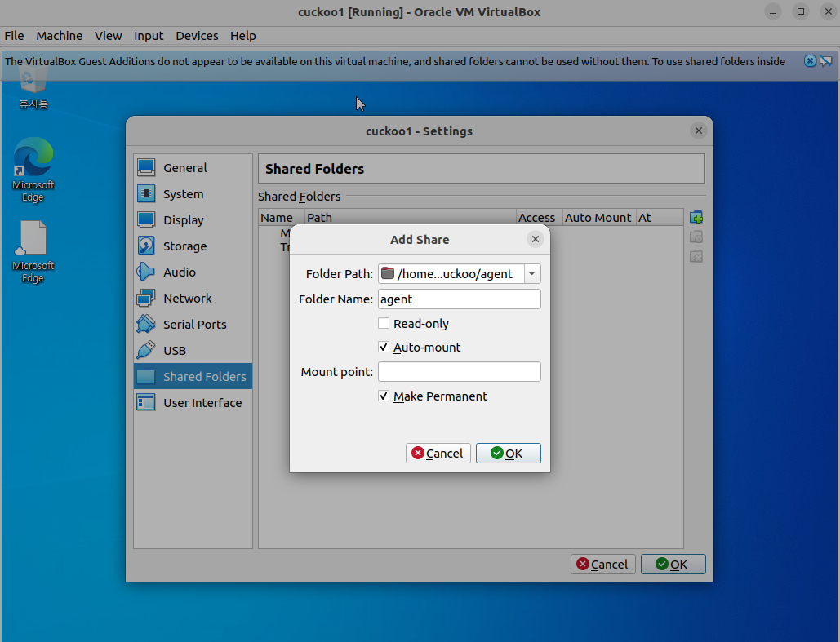This screenshot has width=840, height=642.
Task: Open the Audio settings category
Action: pos(193,272)
